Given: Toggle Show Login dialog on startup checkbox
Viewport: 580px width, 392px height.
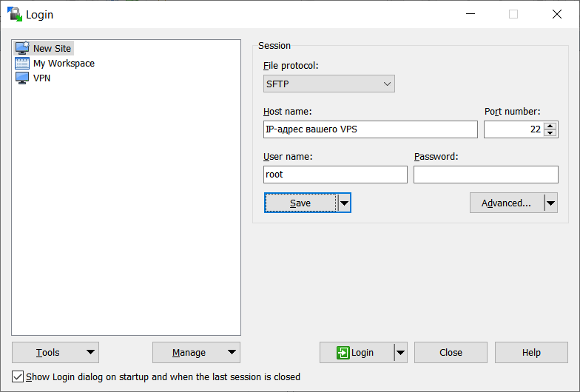Looking at the screenshot, I should tap(18, 376).
